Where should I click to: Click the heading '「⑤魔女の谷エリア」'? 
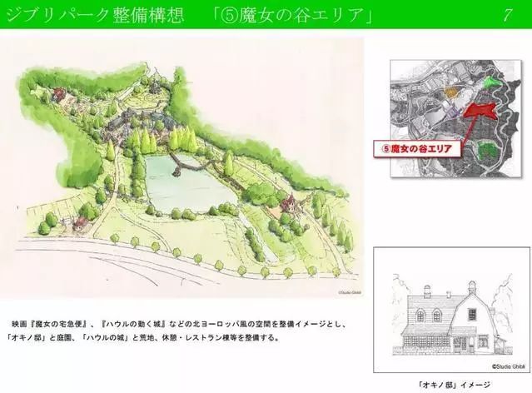tap(294, 15)
